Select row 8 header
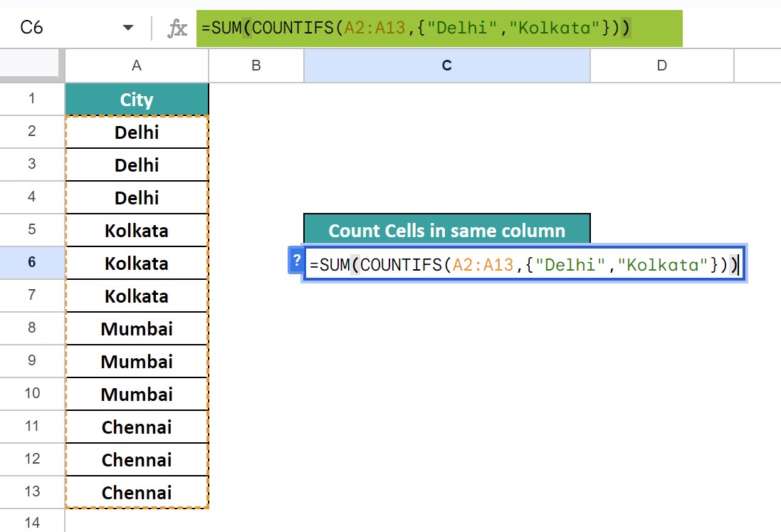 [32, 328]
